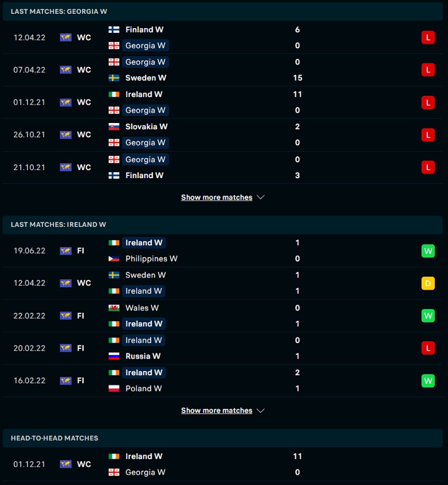Open the Russia W team link

tap(143, 356)
